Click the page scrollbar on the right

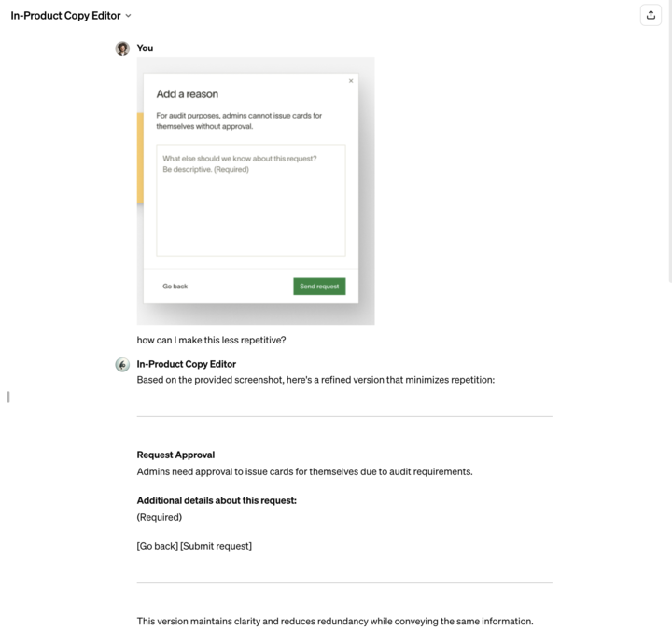point(670,141)
